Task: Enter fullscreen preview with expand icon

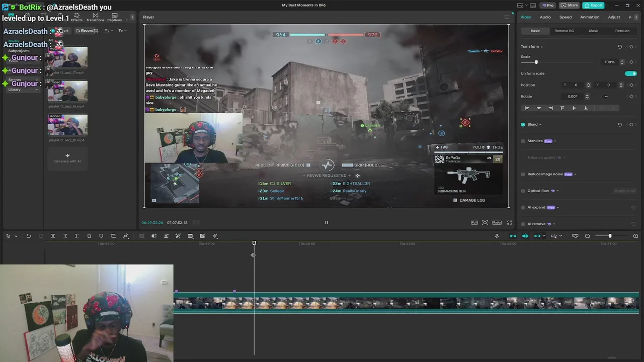Action: point(509,222)
